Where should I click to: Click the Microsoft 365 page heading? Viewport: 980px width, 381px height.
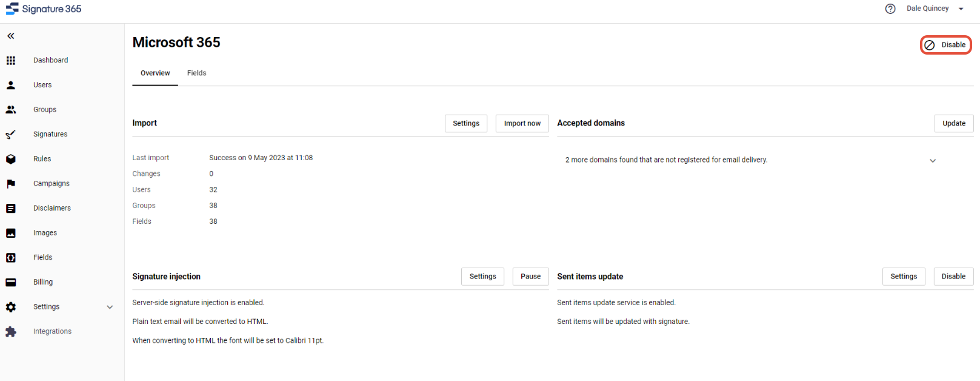(x=176, y=42)
